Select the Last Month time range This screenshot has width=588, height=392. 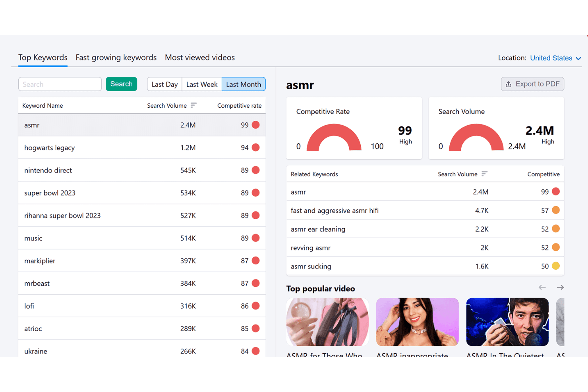click(244, 84)
